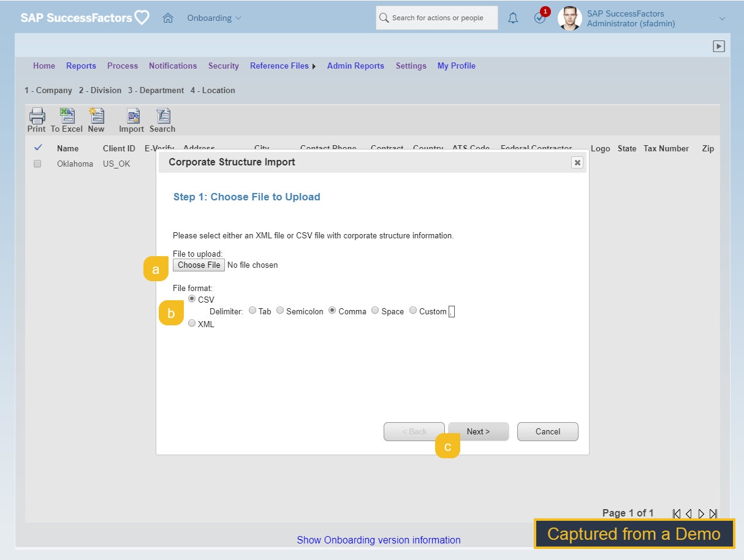This screenshot has height=560, width=744.
Task: Click the Oklahoma company name cell
Action: [x=75, y=164]
